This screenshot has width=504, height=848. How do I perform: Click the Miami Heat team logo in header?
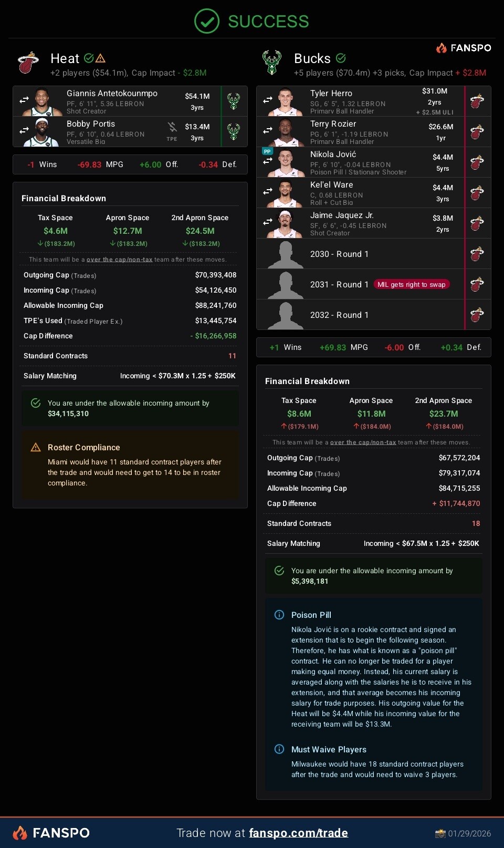tap(28, 63)
